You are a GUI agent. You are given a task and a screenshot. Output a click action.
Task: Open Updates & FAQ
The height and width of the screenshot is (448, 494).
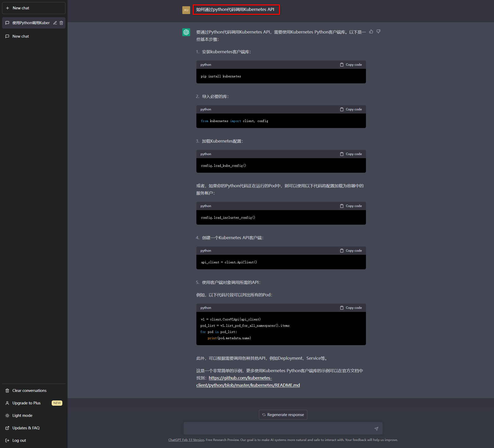coord(34,428)
